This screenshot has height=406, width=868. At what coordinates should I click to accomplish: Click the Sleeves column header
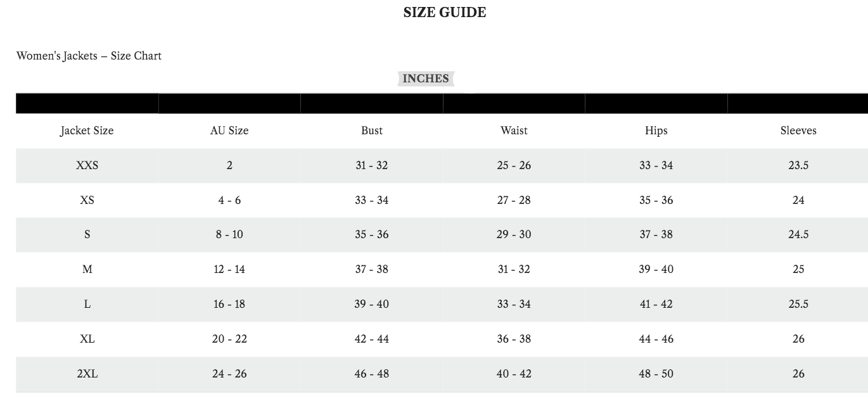click(x=798, y=130)
